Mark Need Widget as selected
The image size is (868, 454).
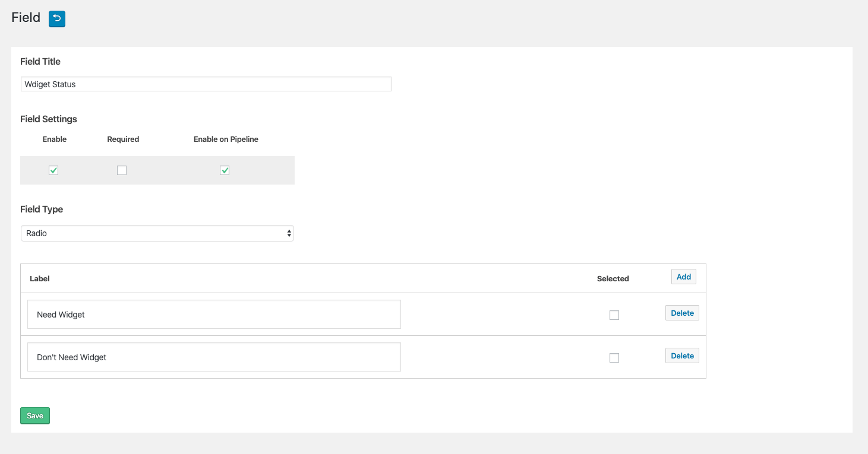614,315
